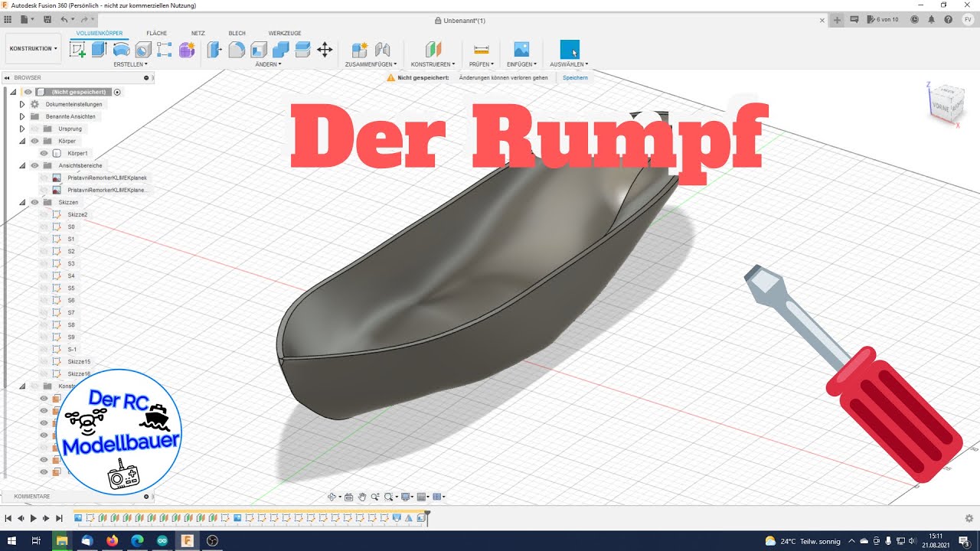980x551 pixels.
Task: Click the Save icon in title toolbar
Action: [48, 19]
